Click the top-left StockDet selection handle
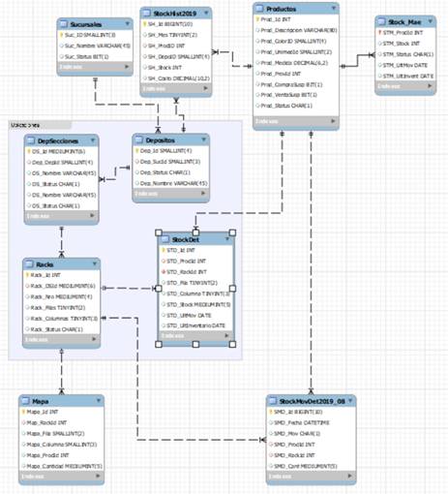The width and height of the screenshot is (448, 494). (159, 232)
